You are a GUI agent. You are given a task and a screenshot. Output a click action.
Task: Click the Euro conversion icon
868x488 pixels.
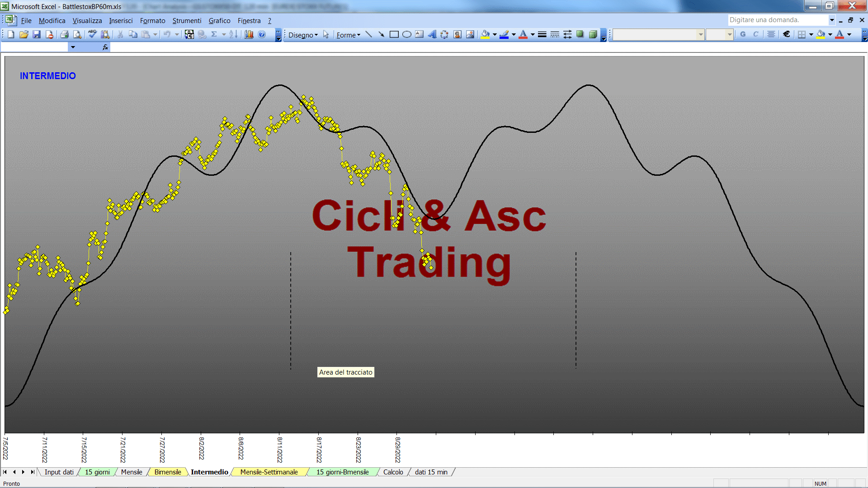pos(189,34)
